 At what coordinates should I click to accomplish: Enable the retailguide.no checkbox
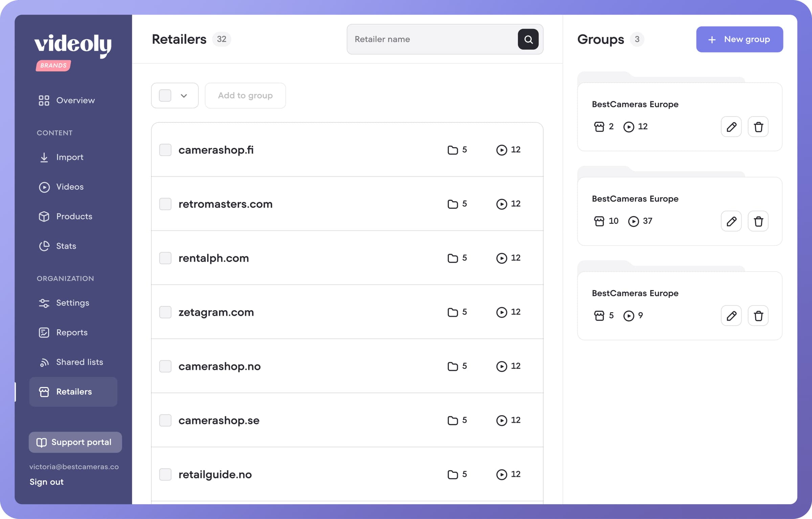(165, 474)
